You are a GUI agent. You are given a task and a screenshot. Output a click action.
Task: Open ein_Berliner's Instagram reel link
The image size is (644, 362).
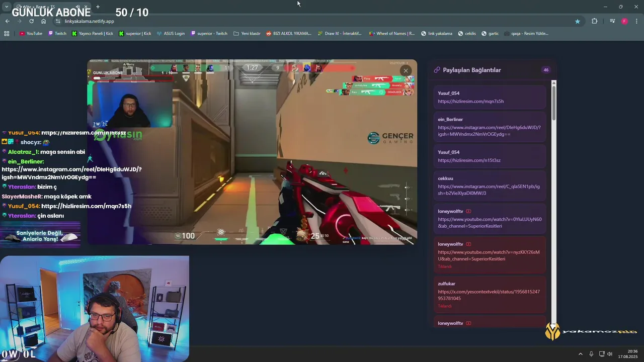pyautogui.click(x=489, y=131)
